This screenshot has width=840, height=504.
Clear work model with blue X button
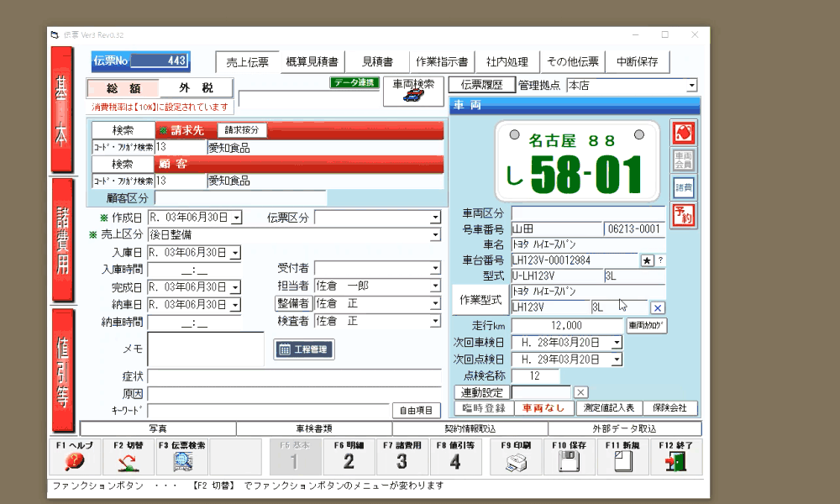pyautogui.click(x=658, y=307)
